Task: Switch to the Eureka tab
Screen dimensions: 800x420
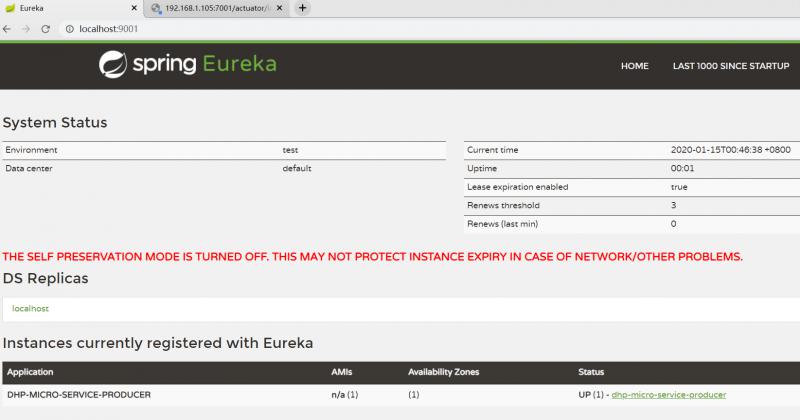Action: pos(71,8)
